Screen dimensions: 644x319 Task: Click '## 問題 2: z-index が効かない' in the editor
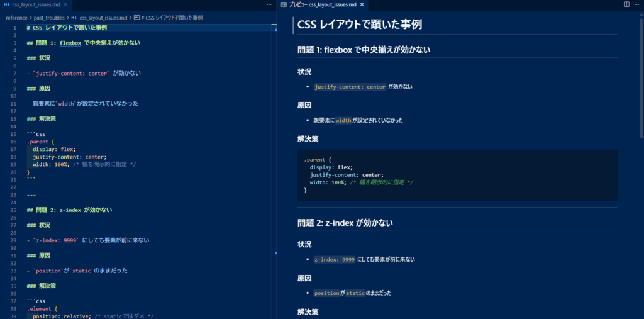click(x=69, y=210)
